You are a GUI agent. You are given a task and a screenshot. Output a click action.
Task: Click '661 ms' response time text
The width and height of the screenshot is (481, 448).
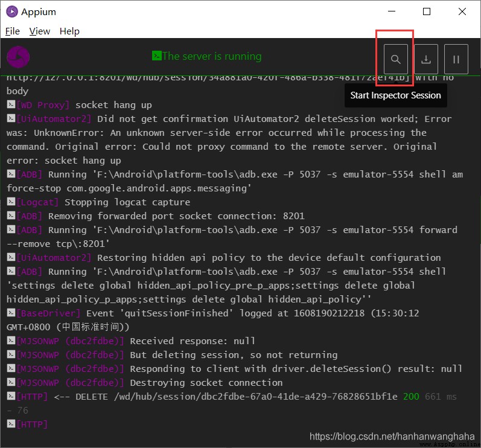tap(441, 397)
